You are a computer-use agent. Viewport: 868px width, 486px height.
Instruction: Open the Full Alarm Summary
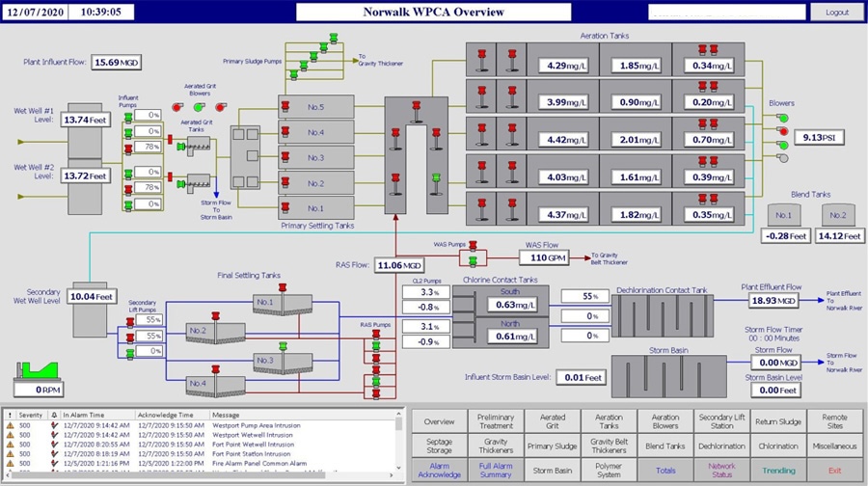click(496, 471)
